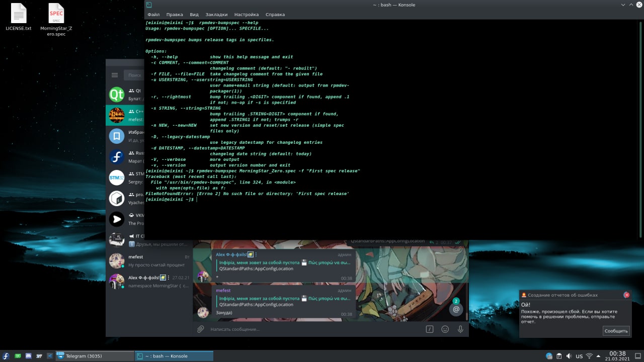This screenshot has width=644, height=362.
Task: Open the mefest chat in Telegram list
Action: 149,260
